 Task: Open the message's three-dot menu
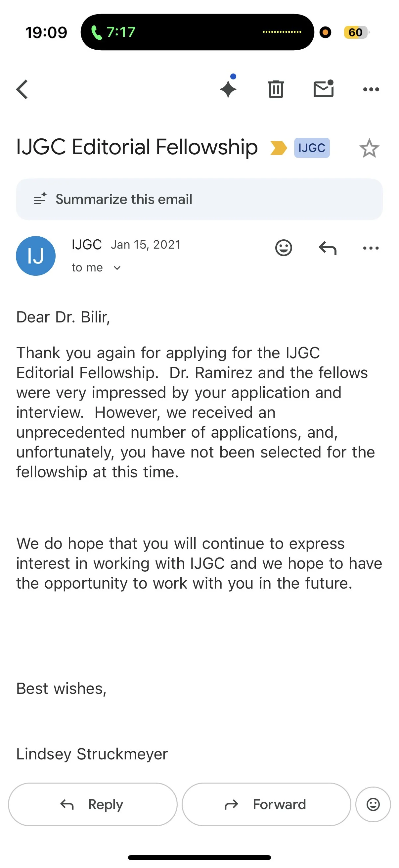point(371,248)
